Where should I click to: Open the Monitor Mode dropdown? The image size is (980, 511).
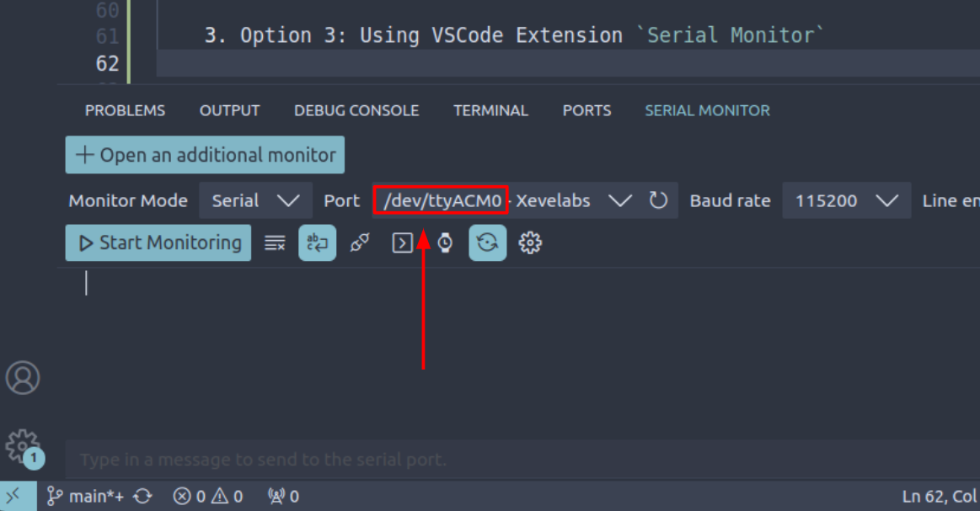click(255, 200)
